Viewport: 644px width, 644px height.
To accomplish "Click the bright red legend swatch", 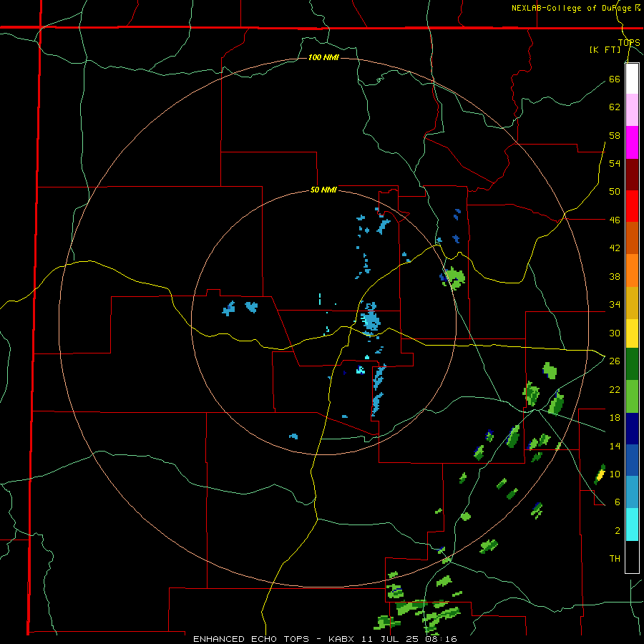I will click(632, 206).
